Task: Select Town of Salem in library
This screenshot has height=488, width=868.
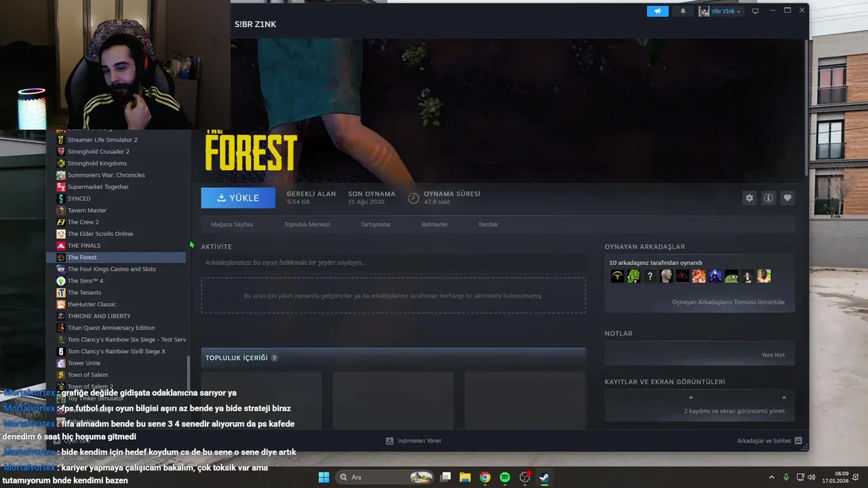Action: pyautogui.click(x=87, y=375)
